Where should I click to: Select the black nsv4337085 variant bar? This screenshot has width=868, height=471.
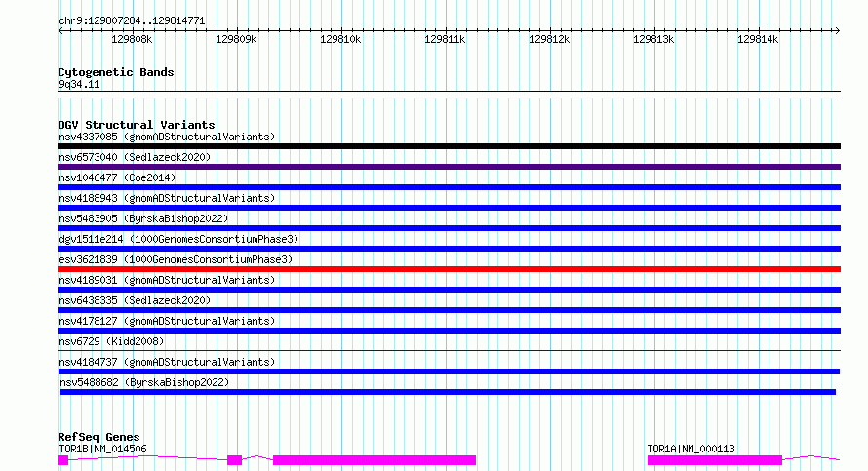[x=449, y=146]
